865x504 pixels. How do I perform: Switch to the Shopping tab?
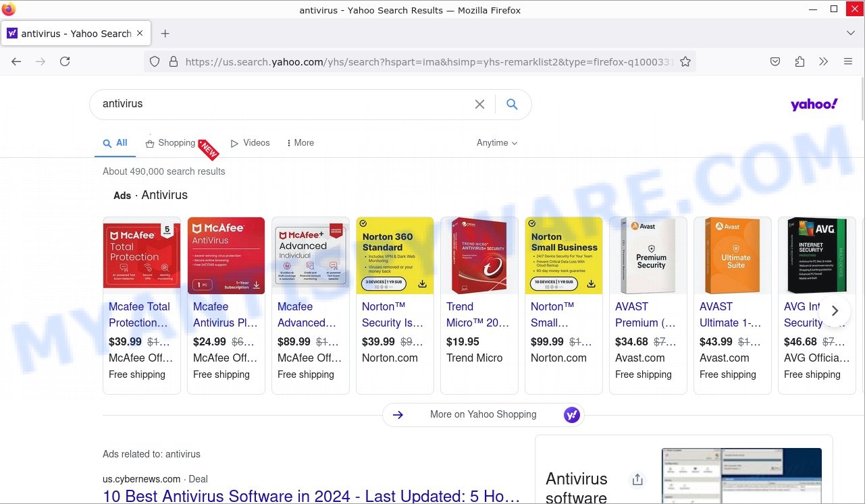click(x=171, y=143)
